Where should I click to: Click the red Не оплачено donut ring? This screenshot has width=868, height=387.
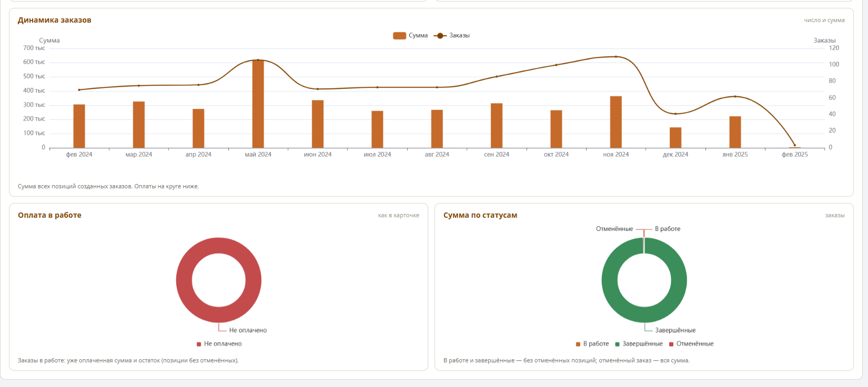pyautogui.click(x=184, y=280)
